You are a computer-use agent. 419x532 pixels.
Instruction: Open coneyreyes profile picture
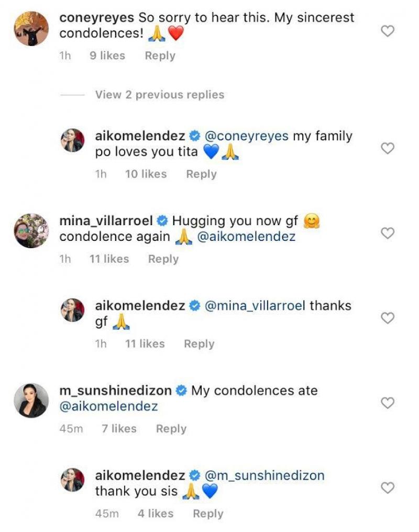pyautogui.click(x=31, y=29)
